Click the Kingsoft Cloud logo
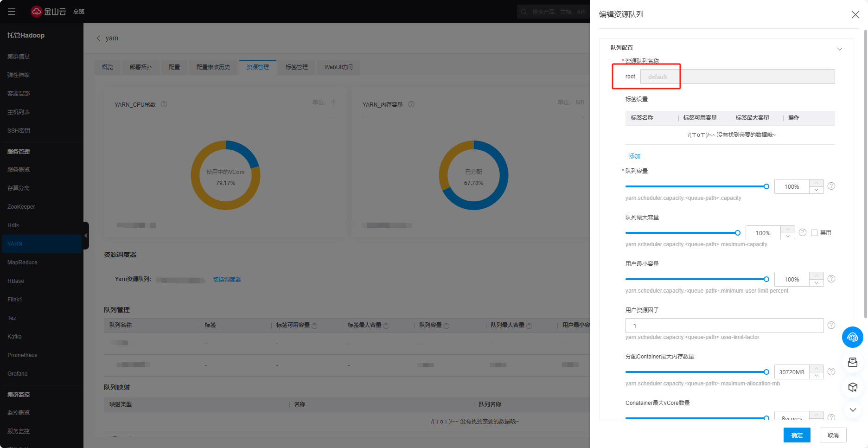Screen dimensions: 868x448 [x=48, y=12]
